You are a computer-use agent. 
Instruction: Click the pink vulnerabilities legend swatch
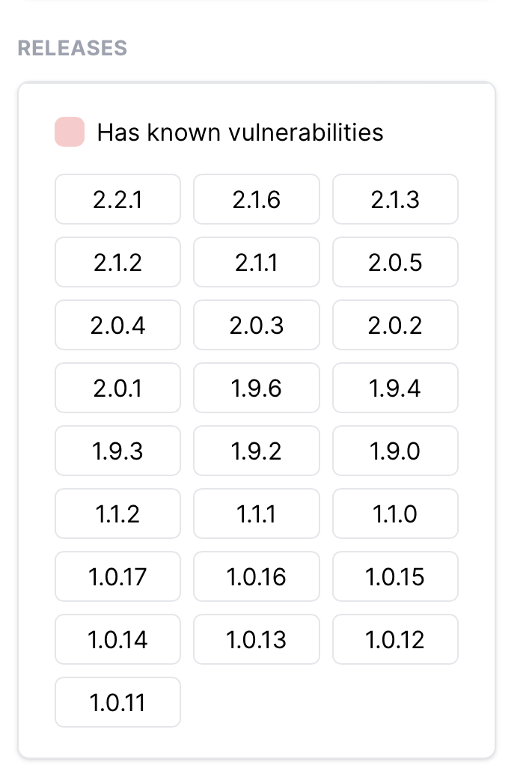[x=70, y=132]
